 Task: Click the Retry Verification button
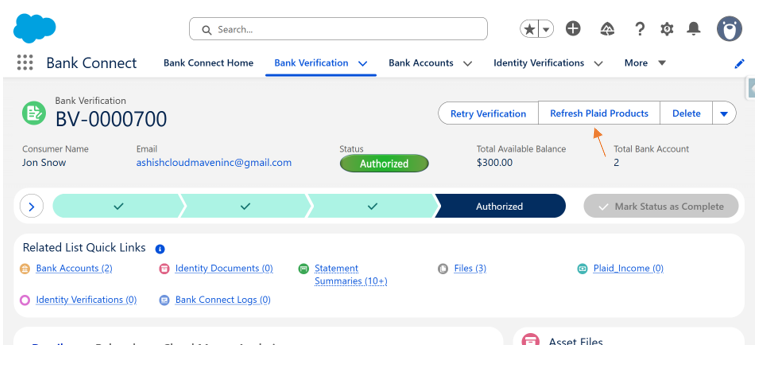pyautogui.click(x=488, y=114)
